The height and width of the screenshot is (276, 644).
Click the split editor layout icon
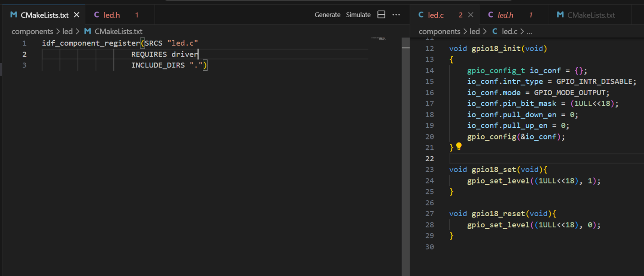click(381, 15)
